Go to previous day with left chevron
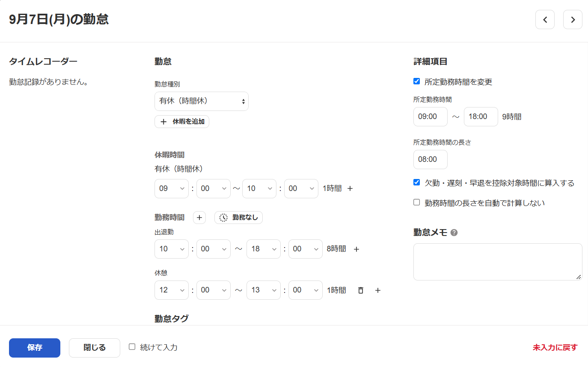The height and width of the screenshot is (367, 588). pos(545,20)
